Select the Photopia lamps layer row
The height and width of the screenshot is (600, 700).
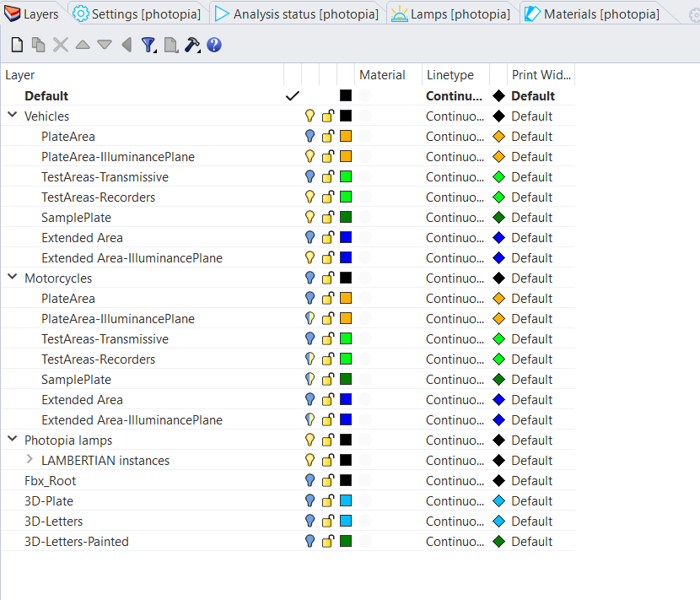click(x=68, y=441)
